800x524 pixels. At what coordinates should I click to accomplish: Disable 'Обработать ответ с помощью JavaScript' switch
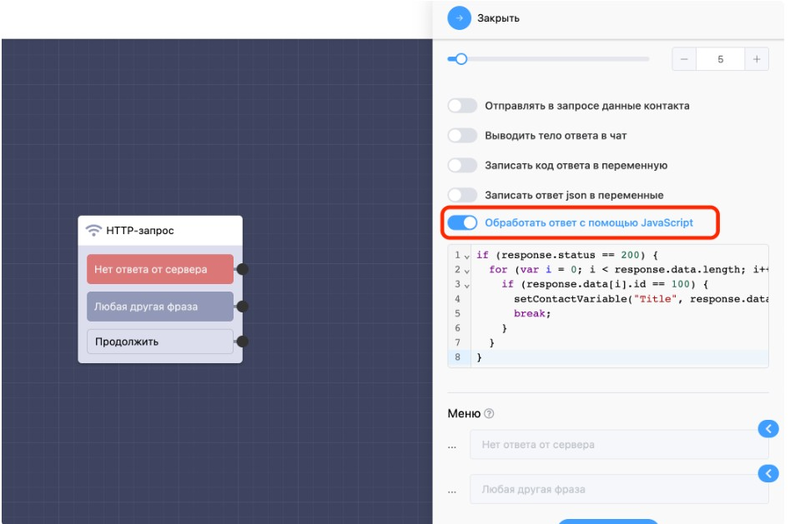click(x=462, y=223)
